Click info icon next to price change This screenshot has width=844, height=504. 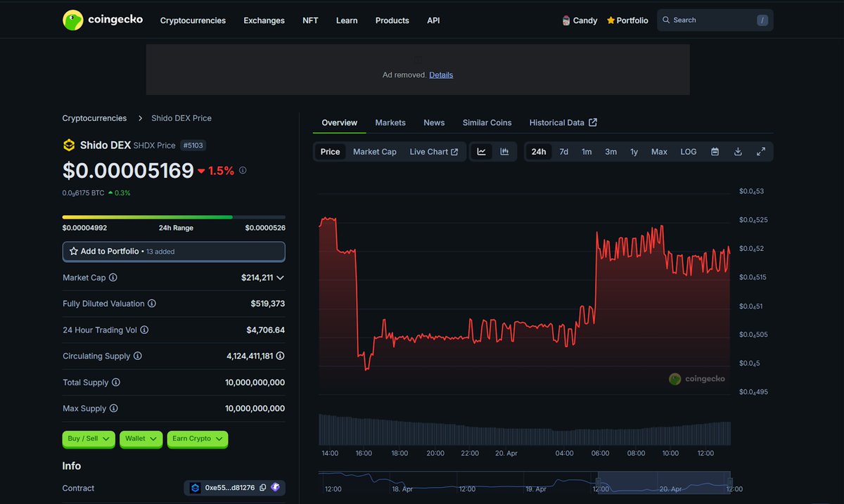[x=243, y=170]
